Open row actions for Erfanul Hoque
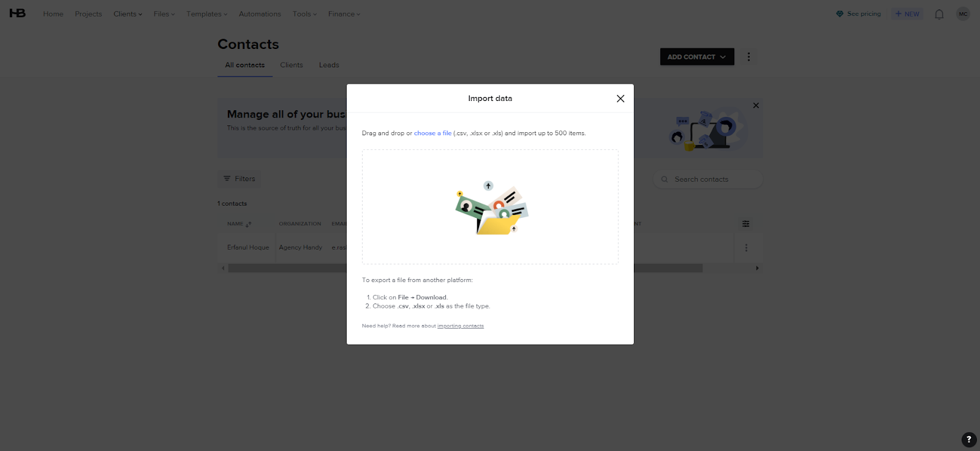Screen dimensions: 980x451 pos(746,247)
